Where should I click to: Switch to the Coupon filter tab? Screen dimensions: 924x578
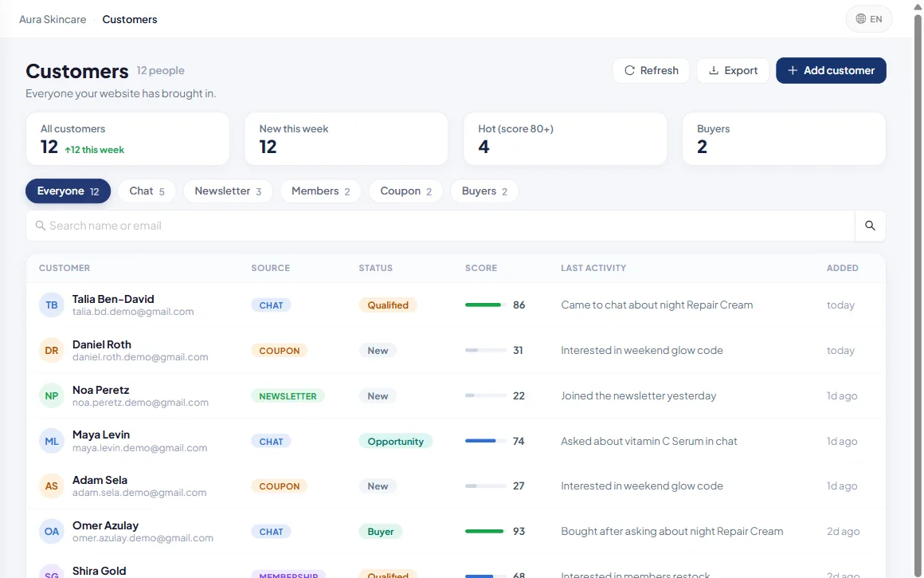[405, 191]
